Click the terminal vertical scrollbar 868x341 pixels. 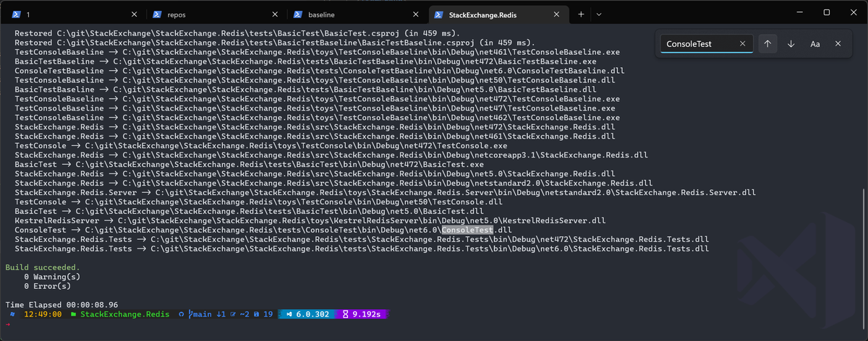click(864, 260)
